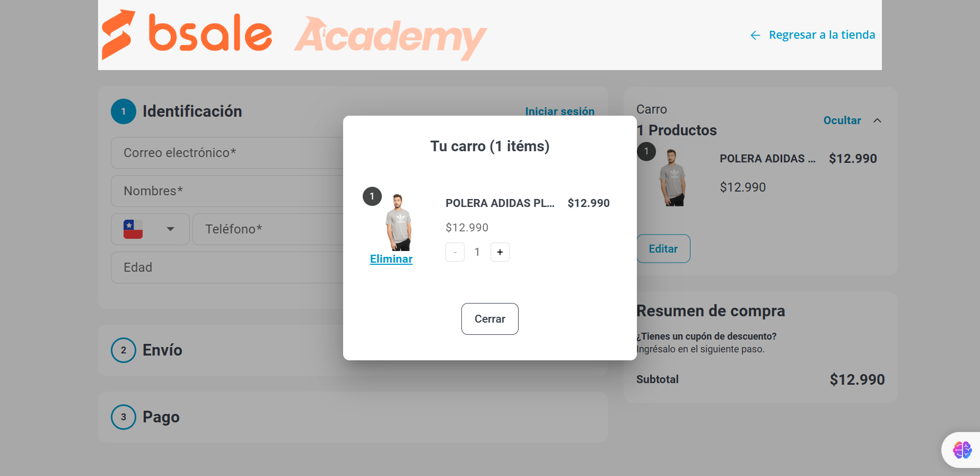Close the cart modal with Cerrar
Screen dimensions: 980x476
coord(490,319)
